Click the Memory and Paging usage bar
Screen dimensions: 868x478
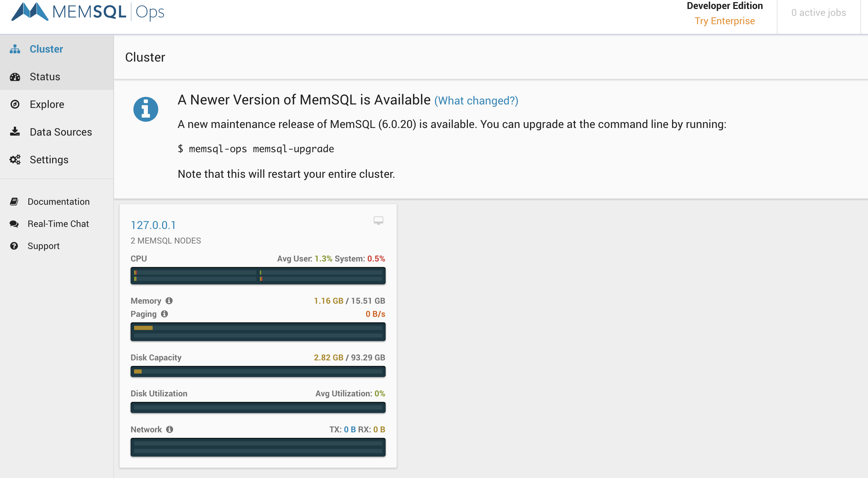tap(258, 332)
